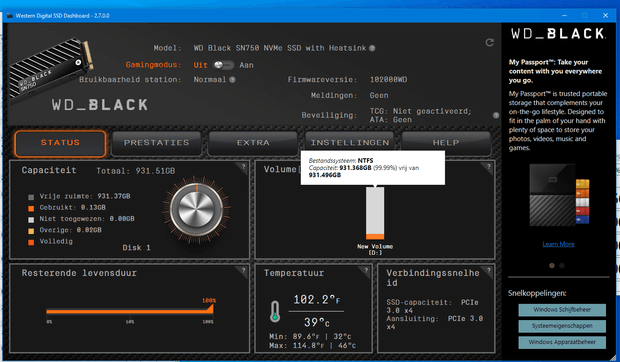Click the info icon beside Beveiliging
This screenshot has width=620, height=362.
496,115
